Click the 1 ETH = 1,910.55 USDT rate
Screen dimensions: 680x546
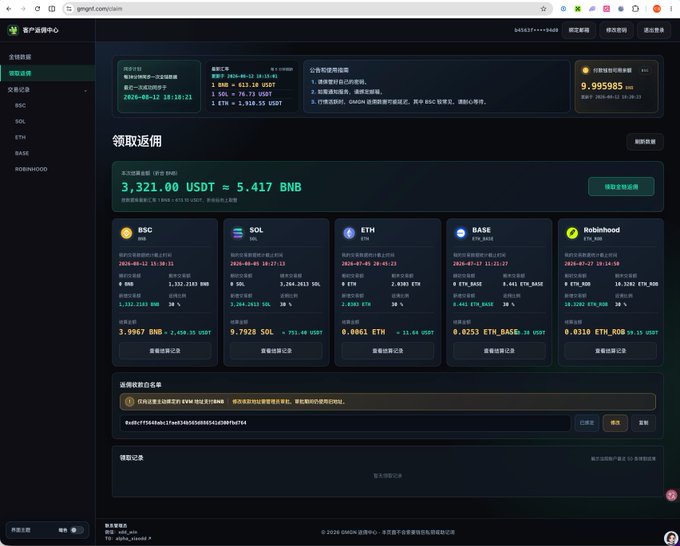click(247, 103)
